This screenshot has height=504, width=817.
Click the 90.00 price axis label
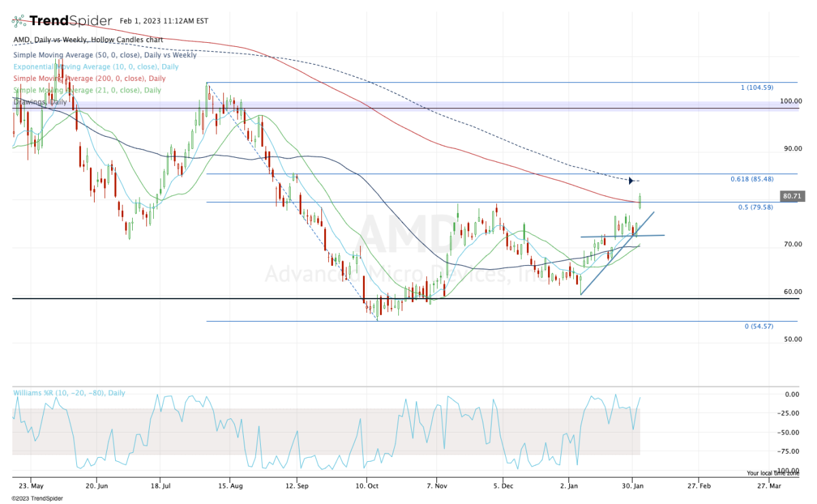point(793,148)
